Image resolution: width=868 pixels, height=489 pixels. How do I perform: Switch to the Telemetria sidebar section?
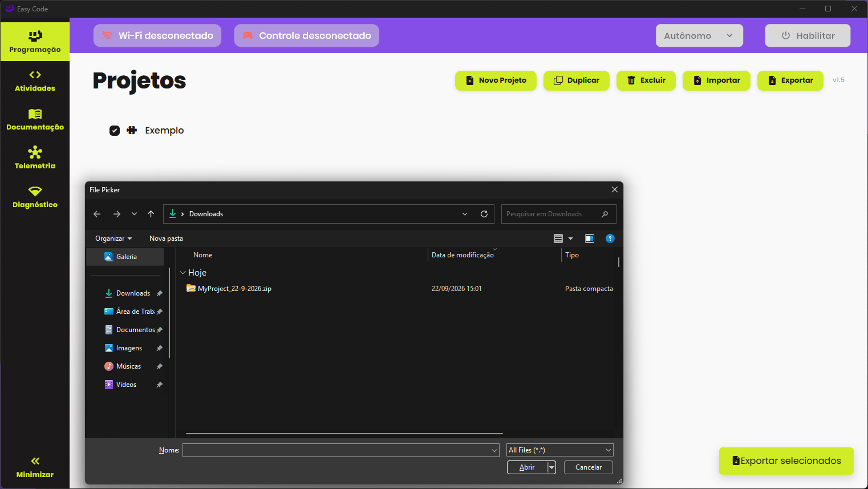point(35,158)
